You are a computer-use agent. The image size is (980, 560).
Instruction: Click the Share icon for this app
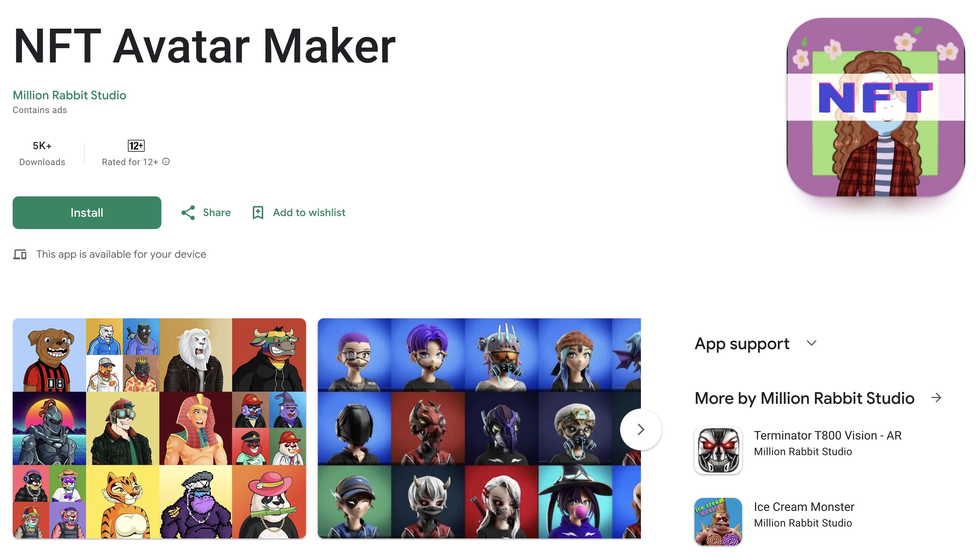[x=188, y=213]
